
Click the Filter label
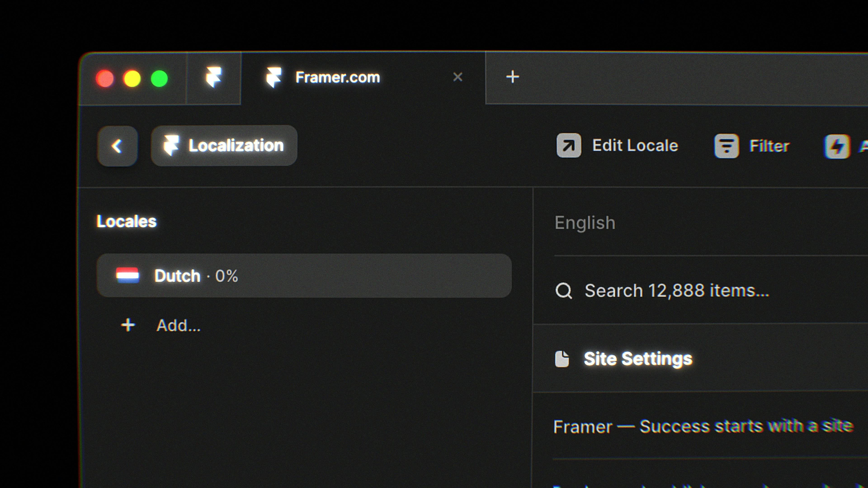coord(769,146)
